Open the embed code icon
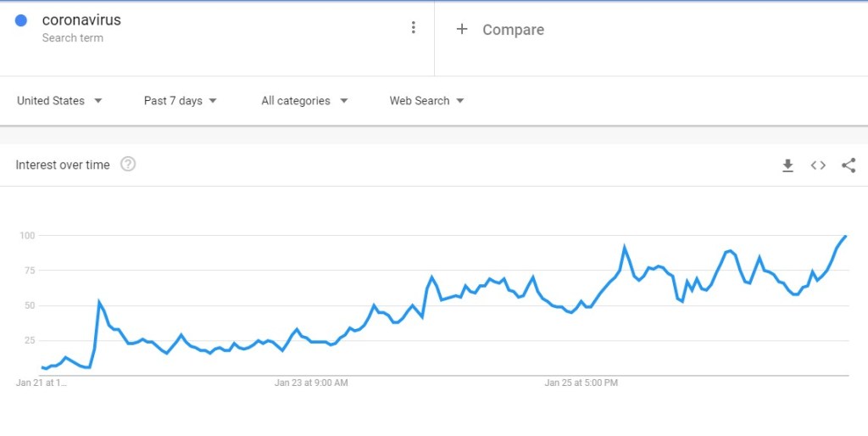Image resolution: width=868 pixels, height=436 pixels. click(x=818, y=165)
